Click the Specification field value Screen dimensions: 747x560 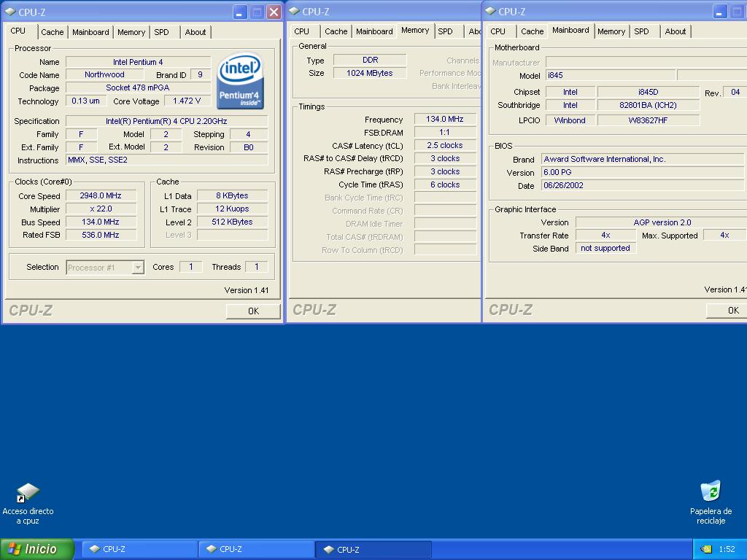167,121
